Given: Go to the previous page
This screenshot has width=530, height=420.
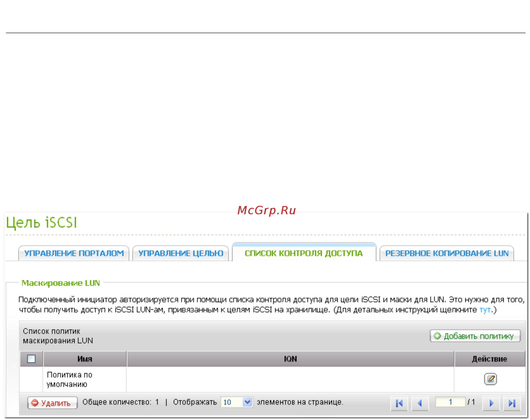Looking at the screenshot, I should pyautogui.click(x=420, y=403).
